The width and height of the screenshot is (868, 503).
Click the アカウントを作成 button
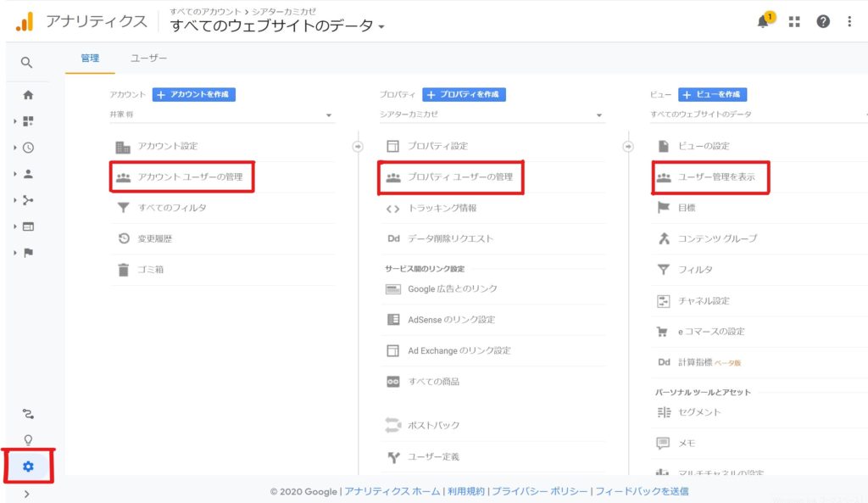click(194, 94)
